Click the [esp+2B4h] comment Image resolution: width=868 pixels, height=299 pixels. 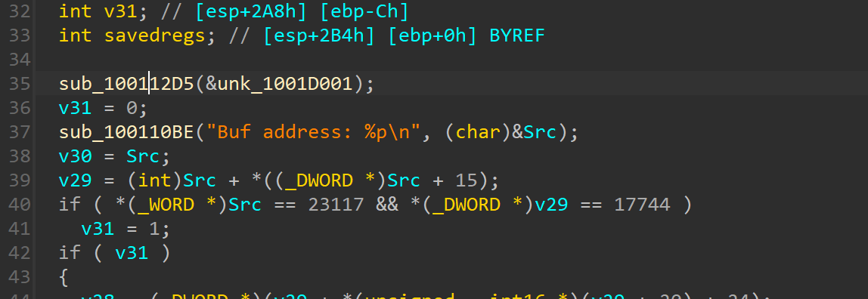pos(319,36)
